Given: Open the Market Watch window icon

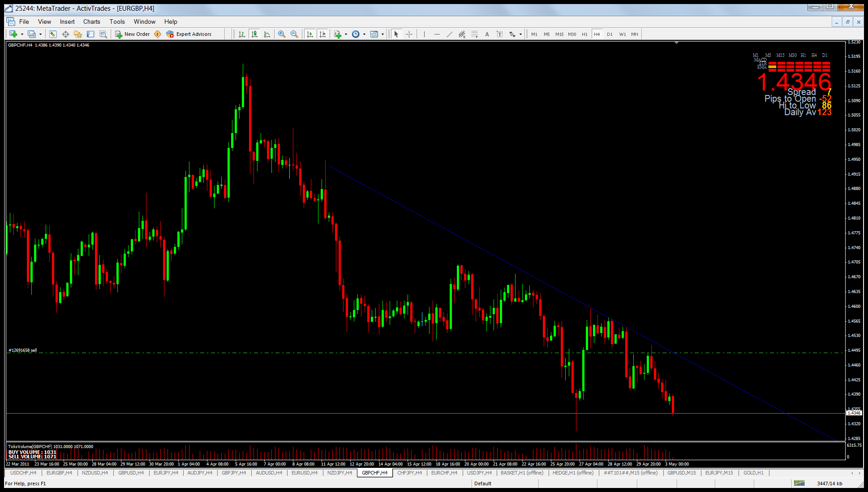Looking at the screenshot, I should (53, 34).
